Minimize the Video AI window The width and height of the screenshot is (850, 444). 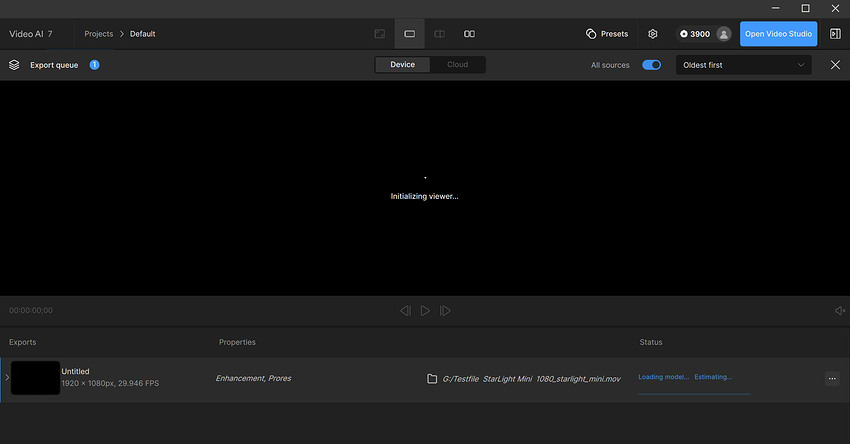776,8
